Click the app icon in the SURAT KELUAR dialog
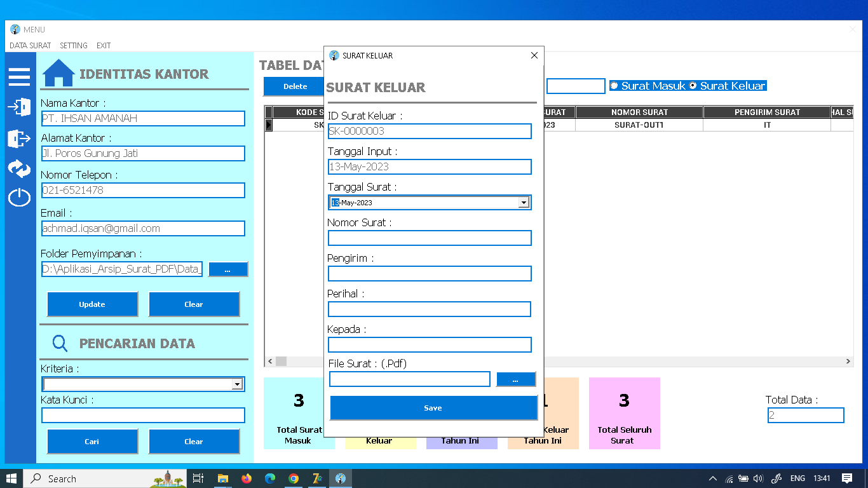 (334, 55)
